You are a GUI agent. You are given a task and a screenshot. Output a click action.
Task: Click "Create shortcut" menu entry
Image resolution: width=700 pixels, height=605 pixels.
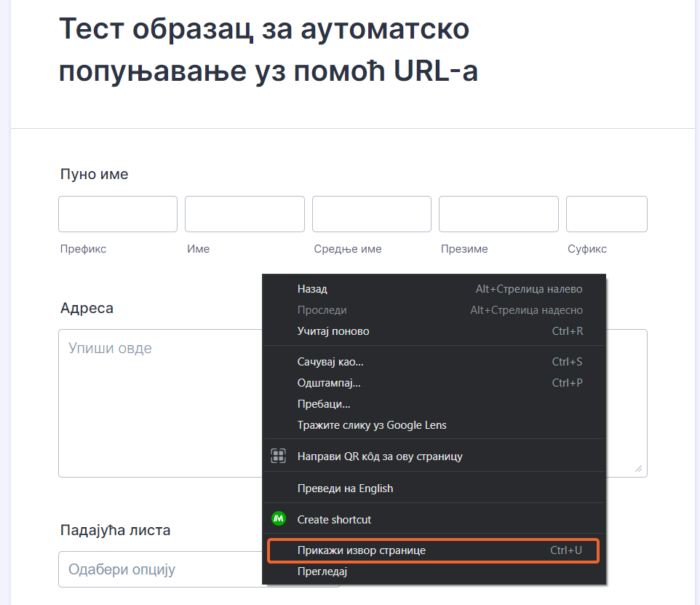tap(334, 519)
